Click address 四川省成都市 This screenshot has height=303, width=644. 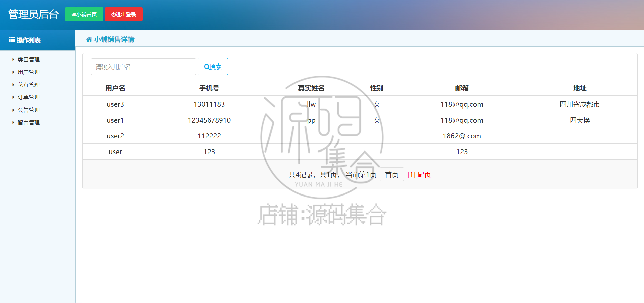tap(580, 104)
